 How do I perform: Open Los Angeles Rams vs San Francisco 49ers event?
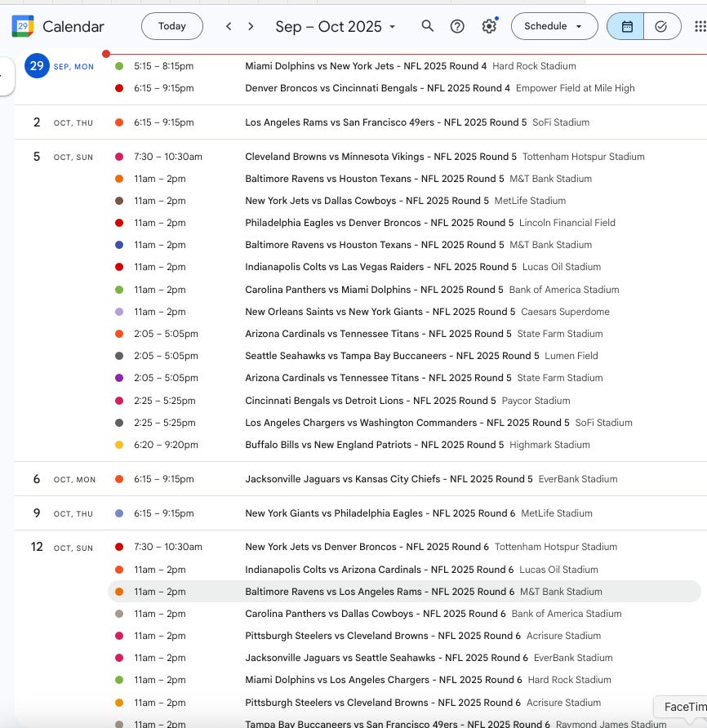click(404, 122)
